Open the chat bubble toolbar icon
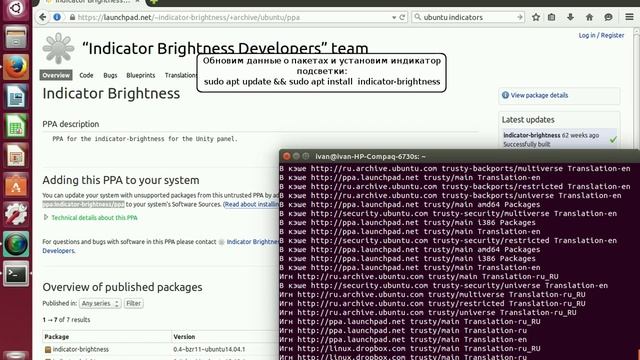This screenshot has width=640, height=360. click(x=608, y=17)
